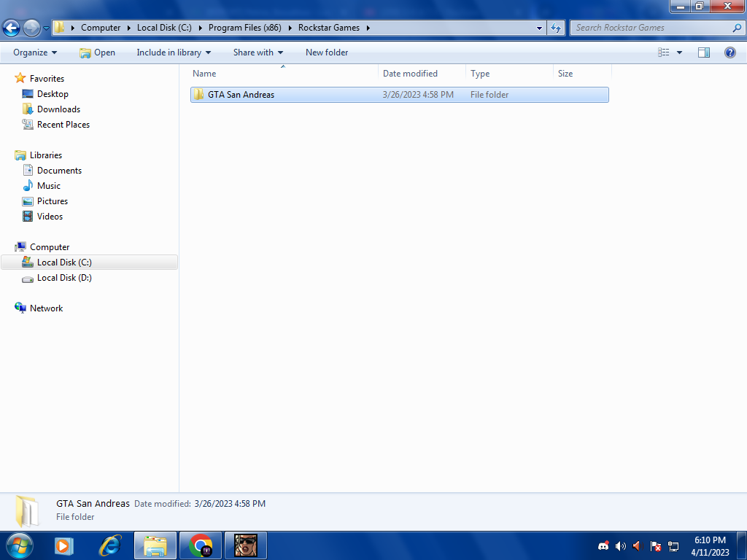
Task: Sort by the Name column header
Action: coord(284,74)
